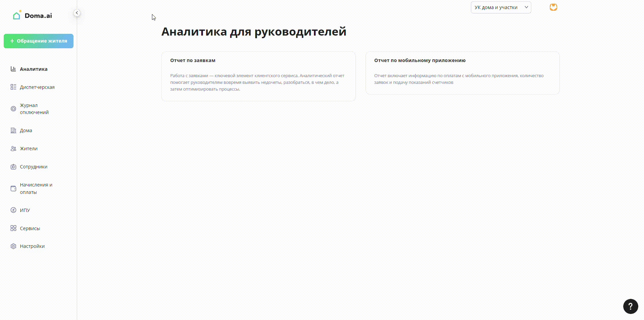The image size is (644, 320).
Task: Click the Начисления и оплаты wallet icon
Action: pyautogui.click(x=13, y=189)
